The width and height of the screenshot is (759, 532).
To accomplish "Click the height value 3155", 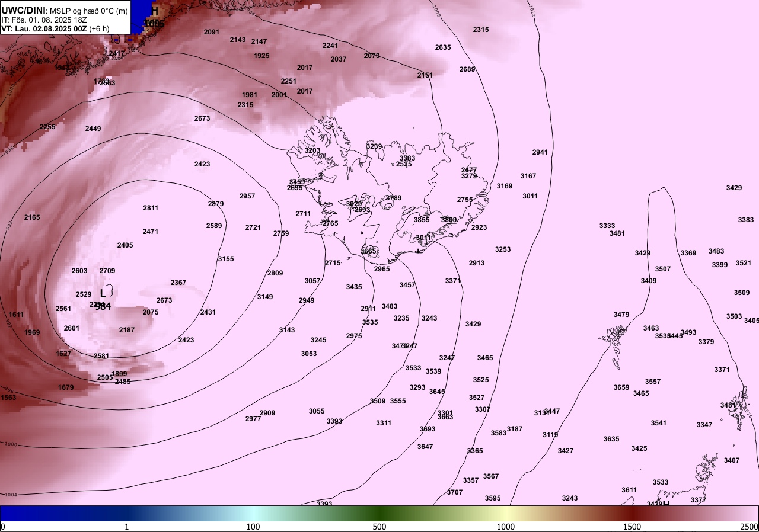I will click(x=226, y=259).
